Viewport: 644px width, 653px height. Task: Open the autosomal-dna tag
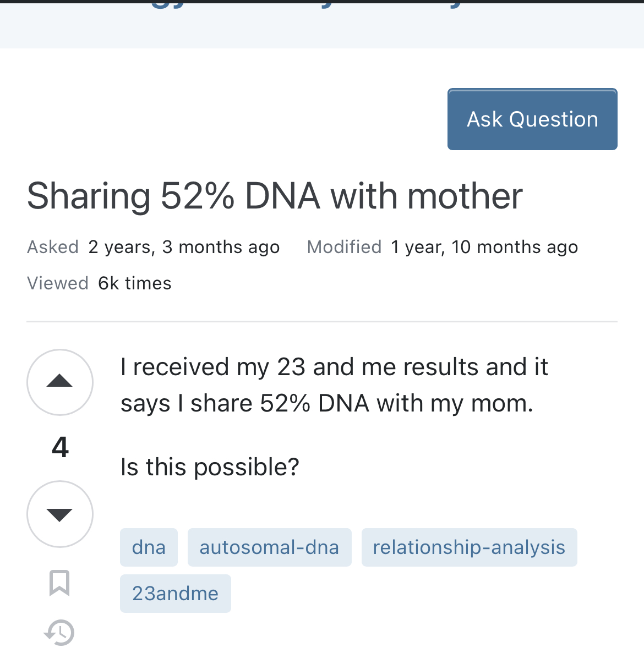click(x=270, y=547)
